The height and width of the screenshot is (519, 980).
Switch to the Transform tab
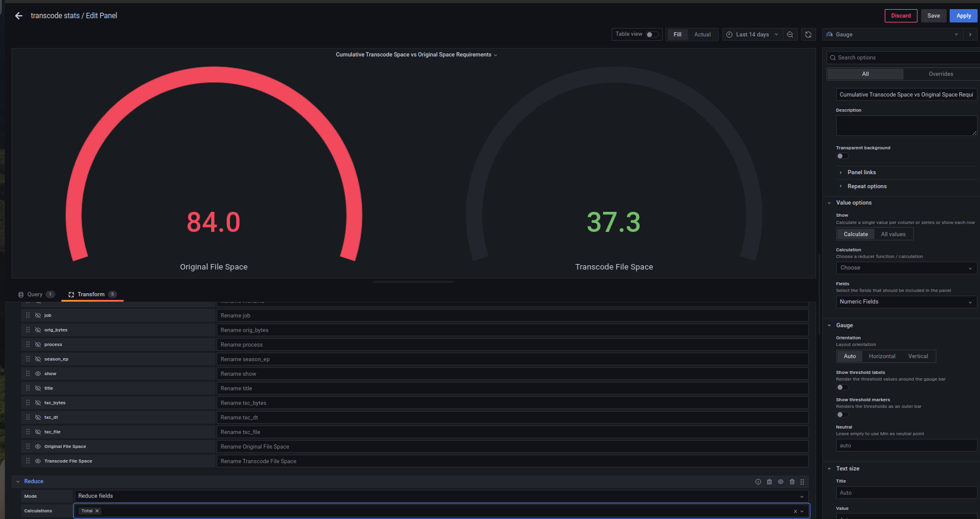[92, 294]
